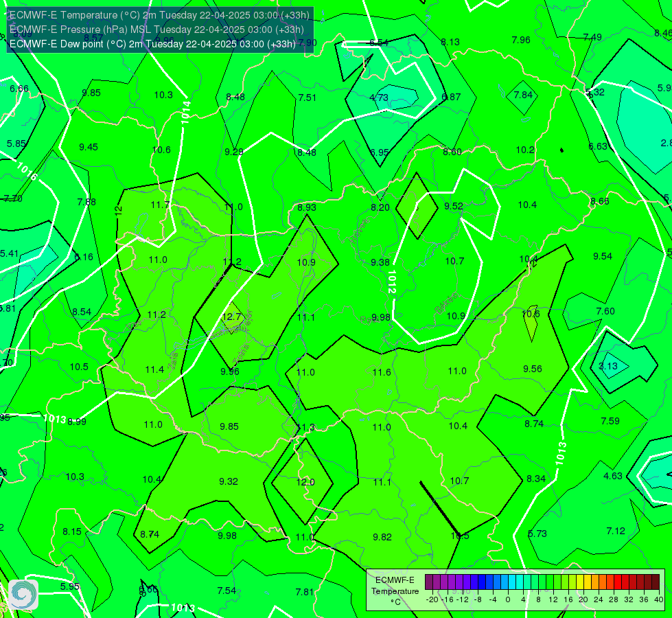The width and height of the screenshot is (672, 618).
Task: Click the 7.88 temperature value
Action: tap(86, 202)
